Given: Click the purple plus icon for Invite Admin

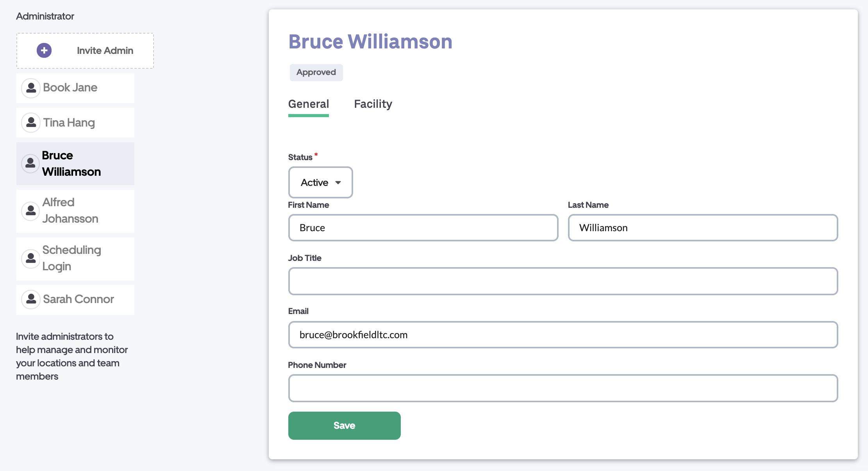Looking at the screenshot, I should (x=44, y=50).
